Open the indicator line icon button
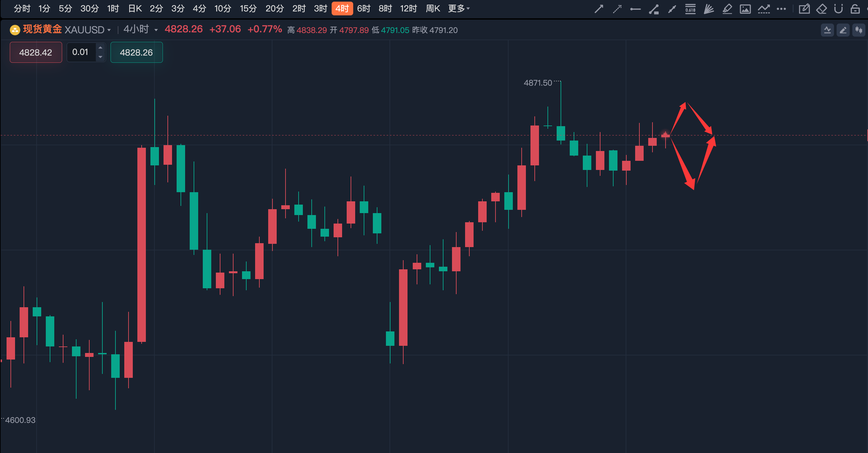Viewport: 868px width, 453px height. click(827, 30)
